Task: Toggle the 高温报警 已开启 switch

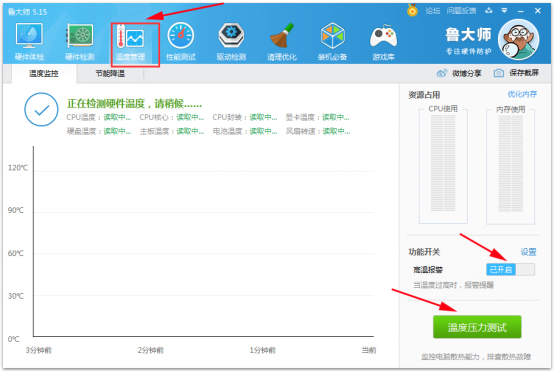Action: (510, 270)
